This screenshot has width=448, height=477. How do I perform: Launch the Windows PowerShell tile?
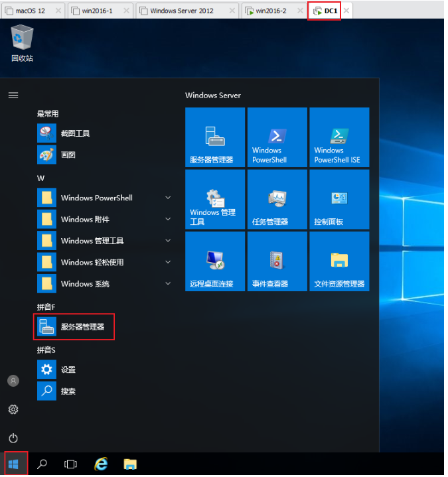279,138
